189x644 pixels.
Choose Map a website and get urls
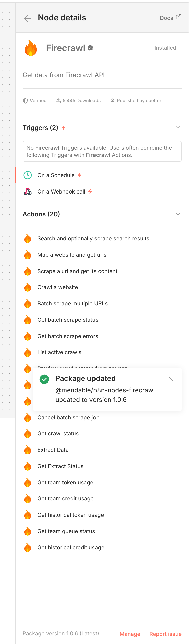click(72, 255)
